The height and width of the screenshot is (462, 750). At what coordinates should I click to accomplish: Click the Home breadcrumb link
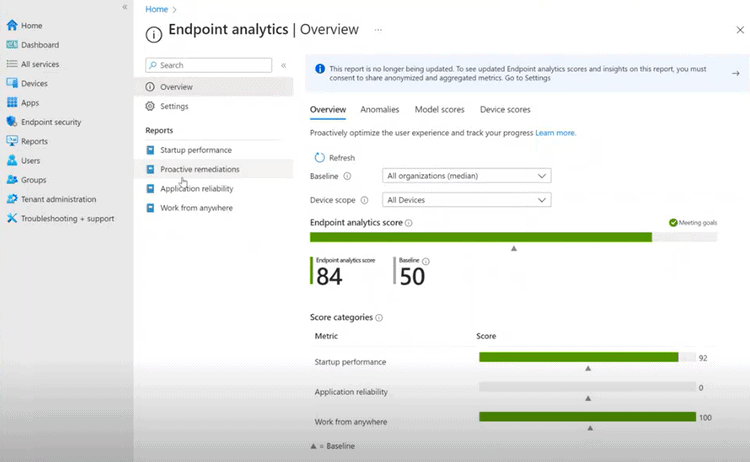pyautogui.click(x=156, y=9)
